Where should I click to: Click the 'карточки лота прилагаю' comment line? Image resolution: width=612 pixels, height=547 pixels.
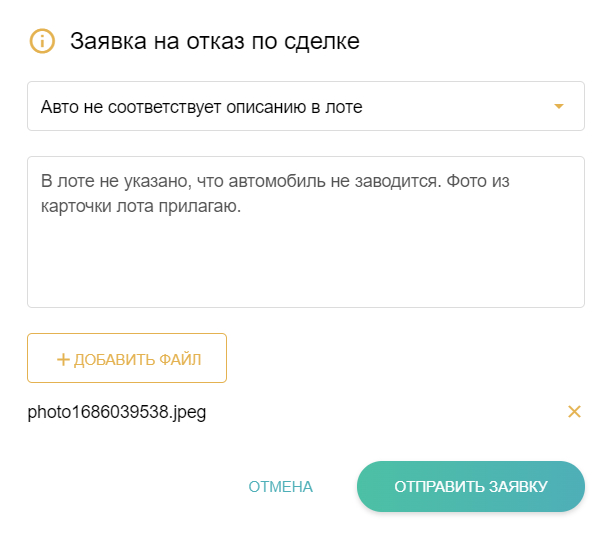140,208
